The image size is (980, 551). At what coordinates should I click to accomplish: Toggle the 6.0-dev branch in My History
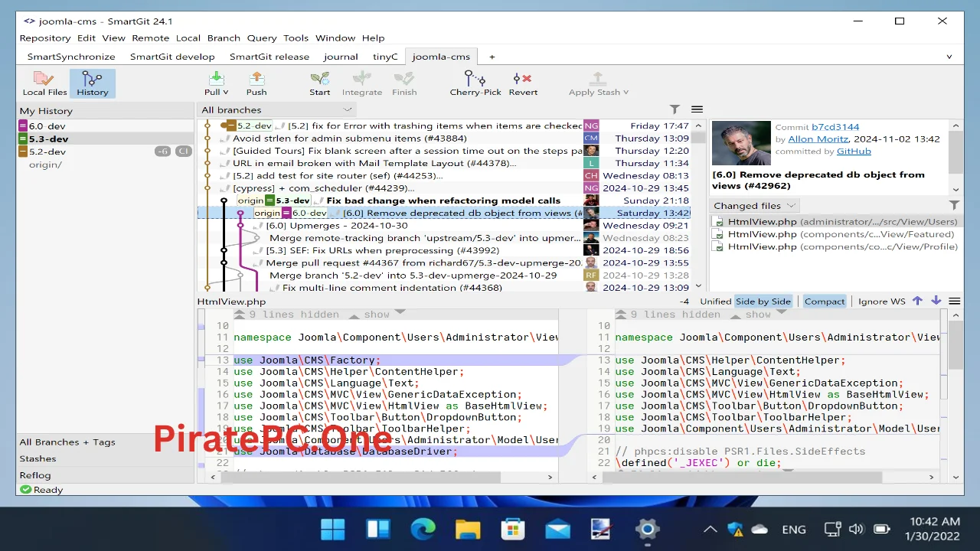(23, 126)
